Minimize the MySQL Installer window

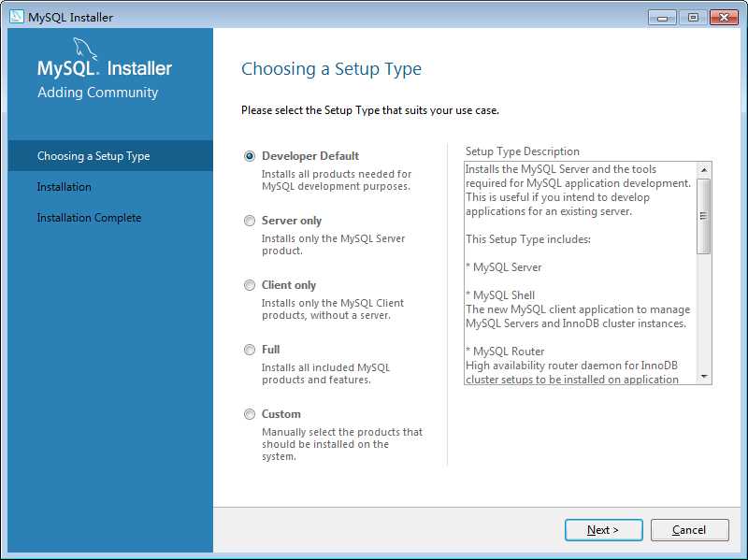point(662,18)
